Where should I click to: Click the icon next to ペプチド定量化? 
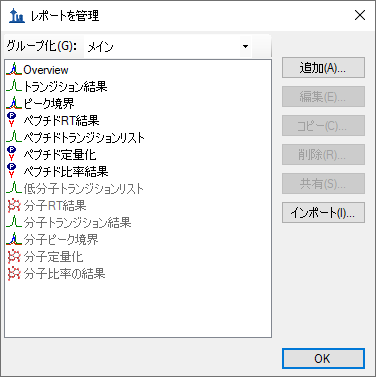pyautogui.click(x=12, y=154)
